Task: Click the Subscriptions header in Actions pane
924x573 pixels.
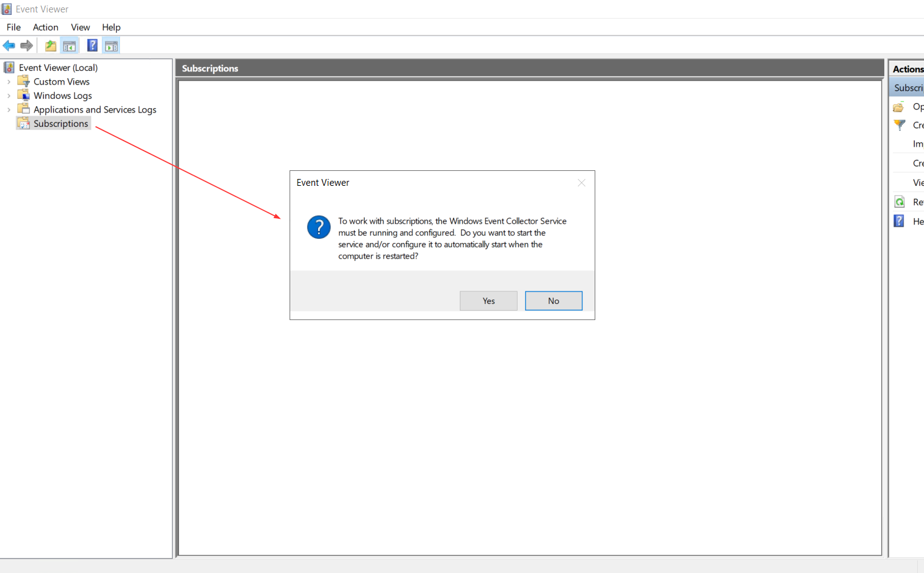Action: (x=907, y=88)
